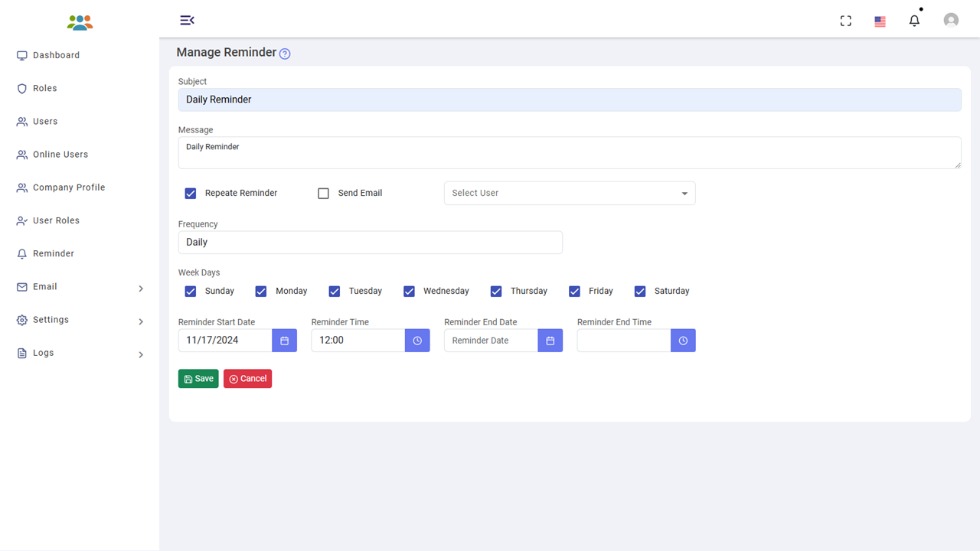
Task: Open the notifications bell
Action: (914, 21)
